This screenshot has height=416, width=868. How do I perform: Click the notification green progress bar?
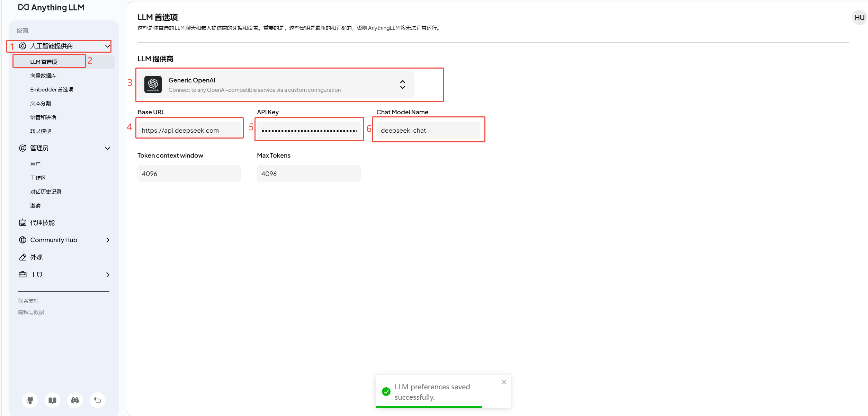tap(429, 407)
